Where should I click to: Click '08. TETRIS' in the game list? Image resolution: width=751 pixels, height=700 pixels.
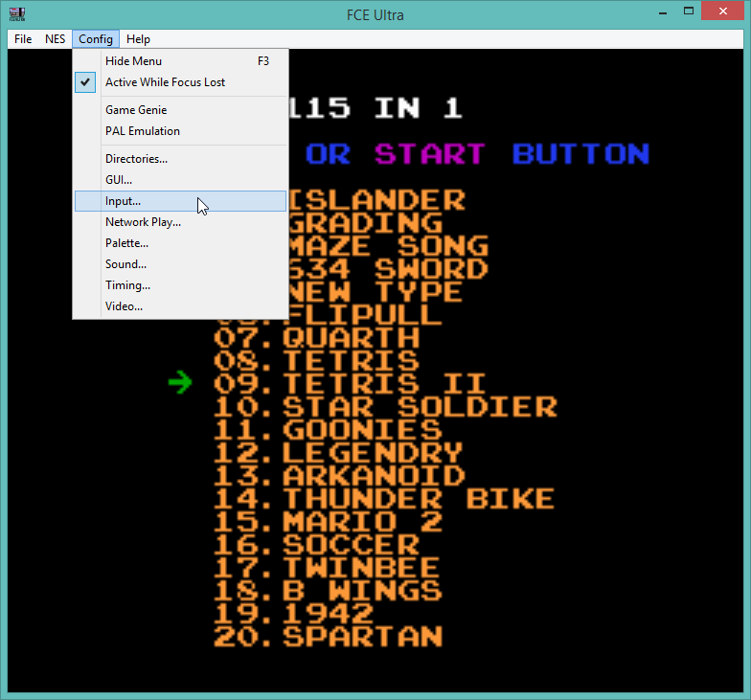(316, 360)
